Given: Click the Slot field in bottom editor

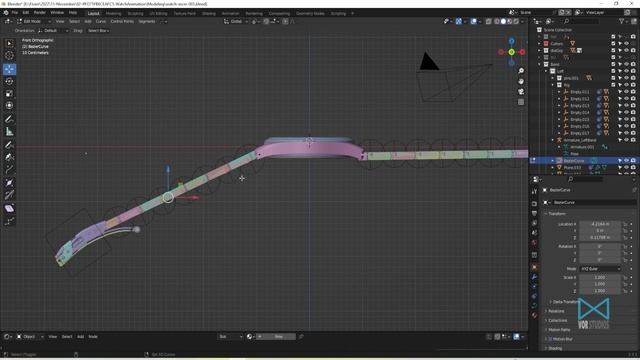Looking at the screenshot, I should pyautogui.click(x=230, y=337).
